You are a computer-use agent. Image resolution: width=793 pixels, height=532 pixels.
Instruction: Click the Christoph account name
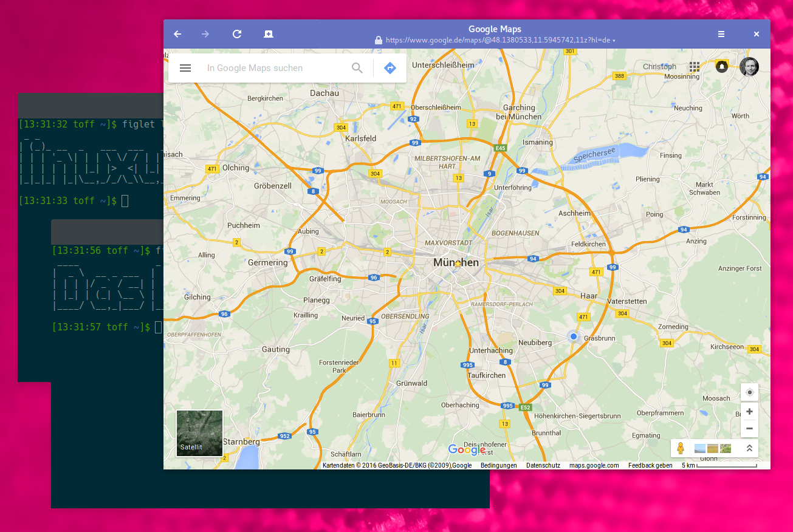(659, 67)
